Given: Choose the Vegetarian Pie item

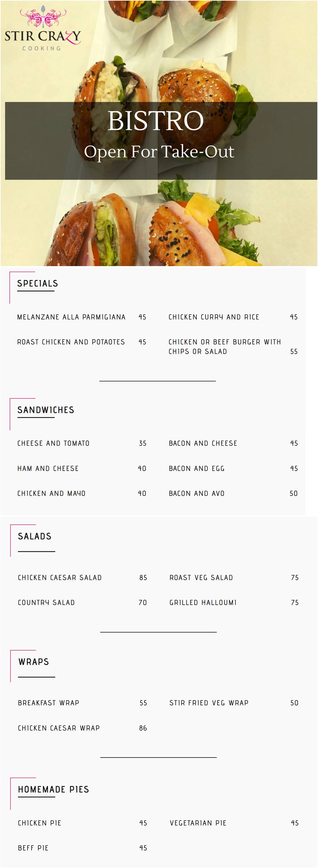Looking at the screenshot, I should click(198, 823).
